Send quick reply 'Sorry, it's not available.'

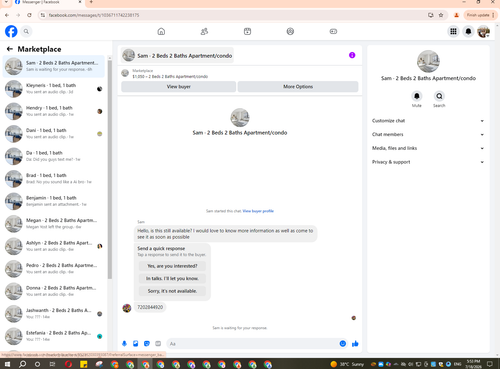pyautogui.click(x=172, y=291)
